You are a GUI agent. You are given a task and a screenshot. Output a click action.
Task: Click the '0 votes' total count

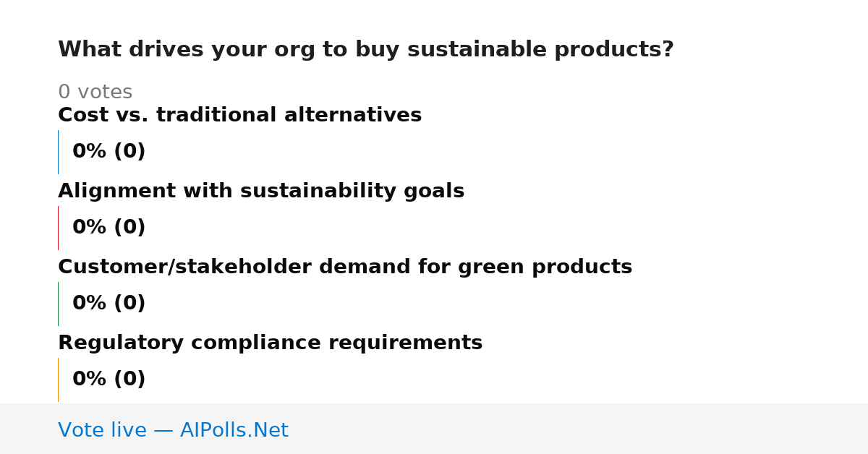pos(95,92)
